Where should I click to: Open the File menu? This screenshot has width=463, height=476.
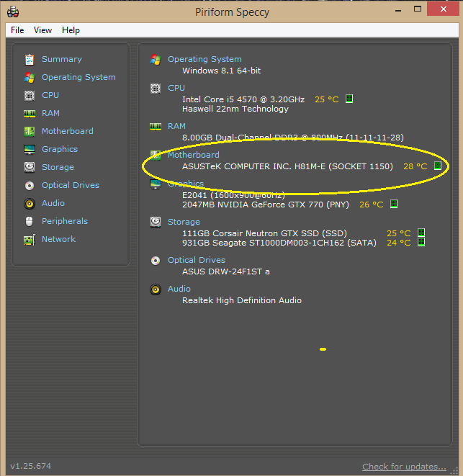(x=17, y=30)
